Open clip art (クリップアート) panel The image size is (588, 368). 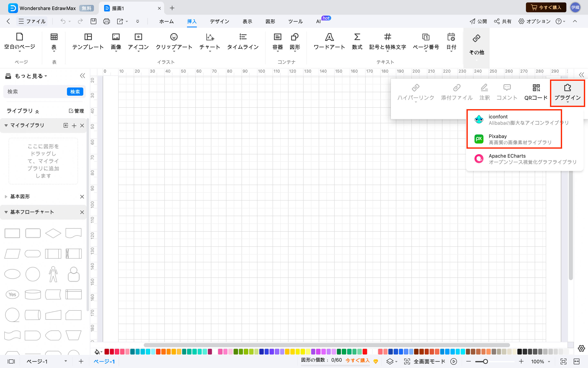coord(174,42)
